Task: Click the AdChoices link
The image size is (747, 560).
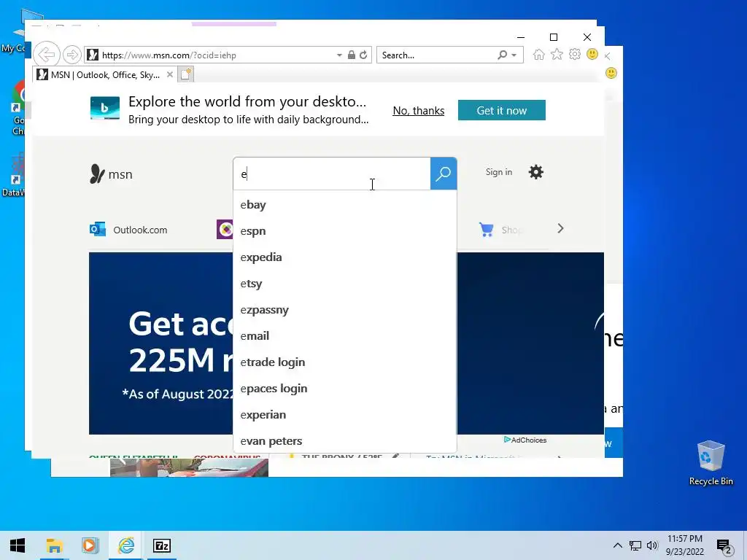Action: tap(525, 440)
